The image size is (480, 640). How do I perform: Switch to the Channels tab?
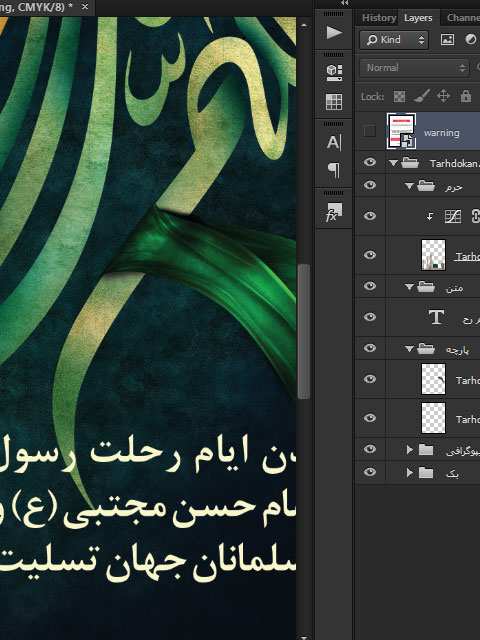(x=463, y=18)
